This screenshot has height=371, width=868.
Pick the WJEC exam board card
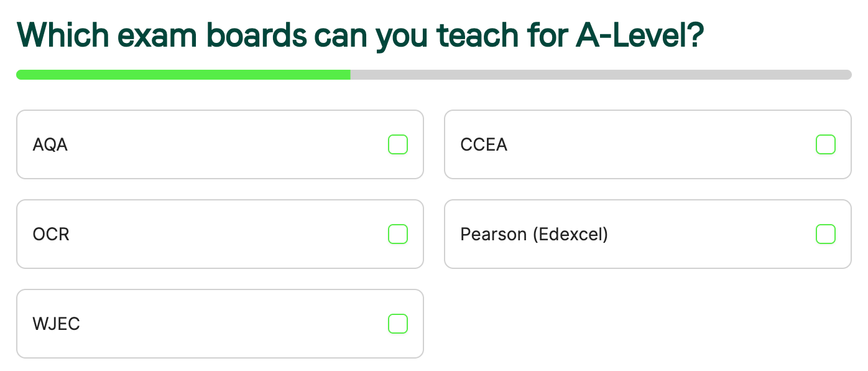(x=220, y=324)
